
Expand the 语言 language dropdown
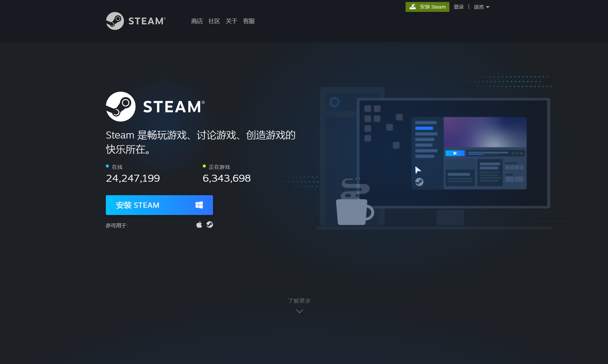coord(481,7)
